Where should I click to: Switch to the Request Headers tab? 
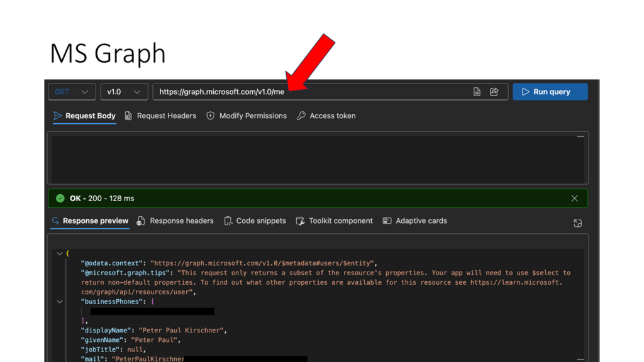coord(160,116)
